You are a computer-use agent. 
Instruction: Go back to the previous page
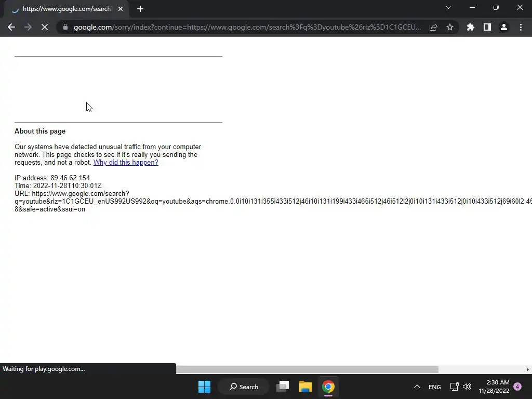point(11,27)
